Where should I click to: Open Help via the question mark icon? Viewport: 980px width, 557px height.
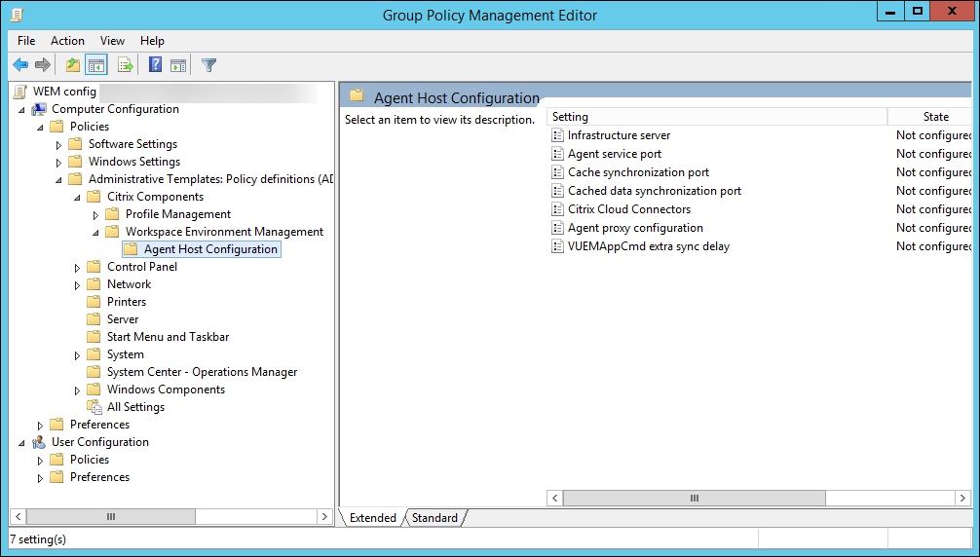[155, 65]
